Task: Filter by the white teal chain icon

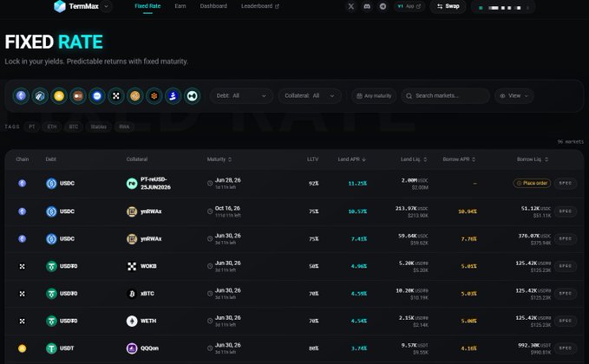Action: tap(192, 96)
